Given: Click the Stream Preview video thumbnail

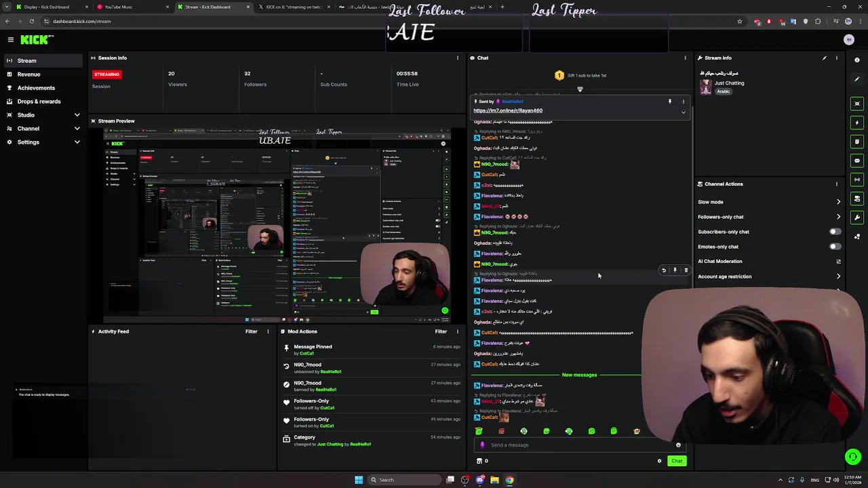Looking at the screenshot, I should click(277, 225).
